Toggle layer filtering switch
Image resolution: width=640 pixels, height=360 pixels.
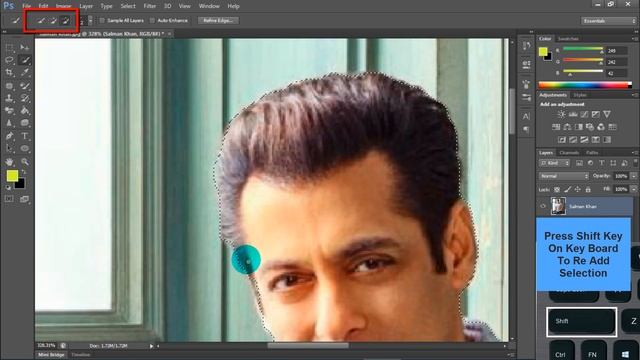tap(635, 162)
